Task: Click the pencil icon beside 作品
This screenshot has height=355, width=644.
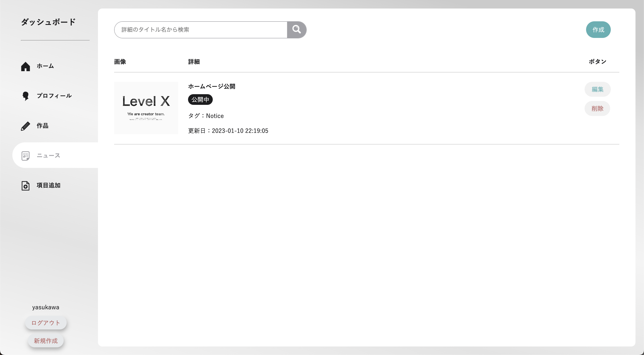Action: coord(26,126)
